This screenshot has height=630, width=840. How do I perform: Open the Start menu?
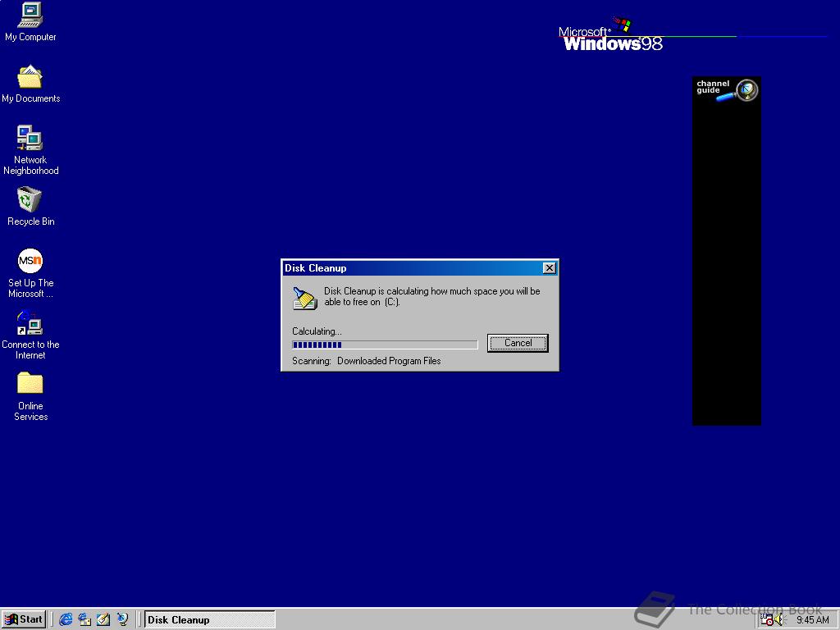(24, 619)
